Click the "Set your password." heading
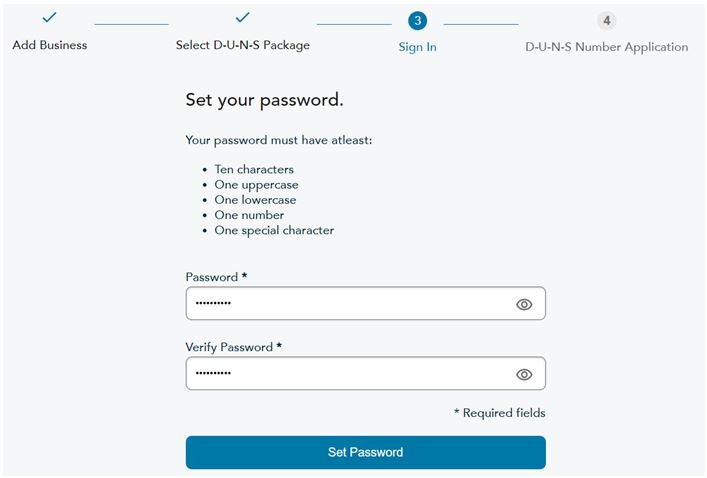Screen dimensions: 707x478 tap(264, 100)
